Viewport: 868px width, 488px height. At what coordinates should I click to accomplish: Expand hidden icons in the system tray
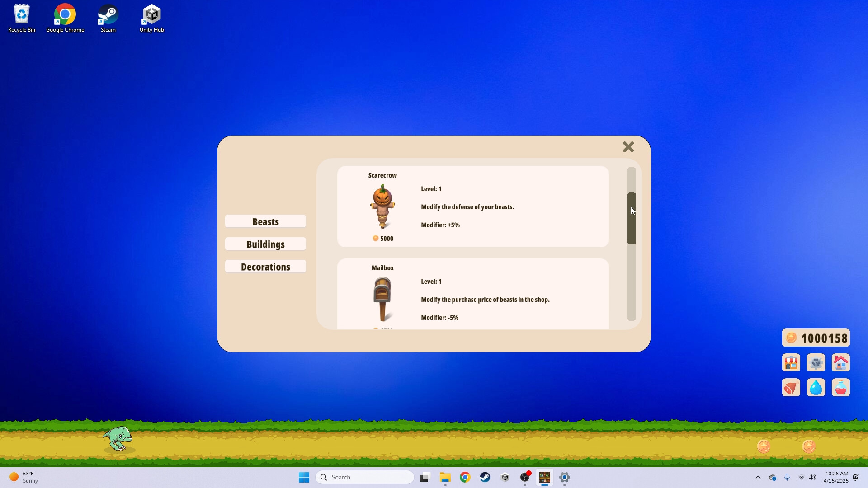click(758, 477)
